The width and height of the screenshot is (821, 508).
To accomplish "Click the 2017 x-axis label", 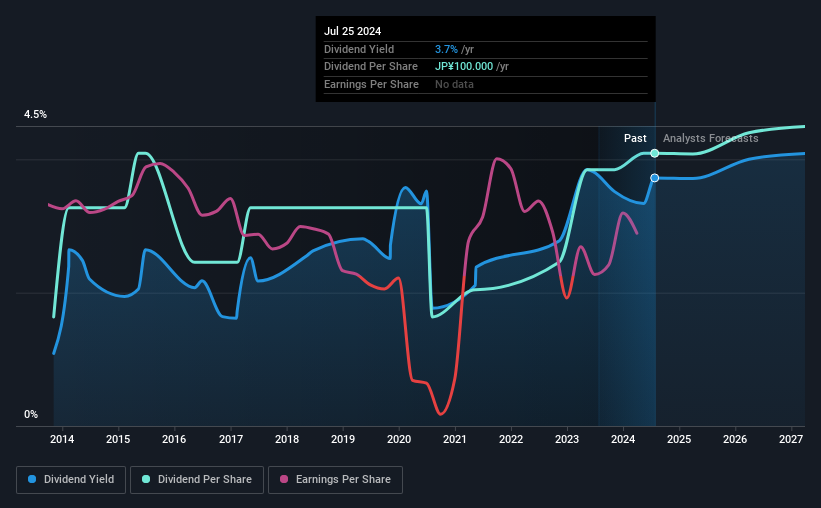I will [x=230, y=439].
